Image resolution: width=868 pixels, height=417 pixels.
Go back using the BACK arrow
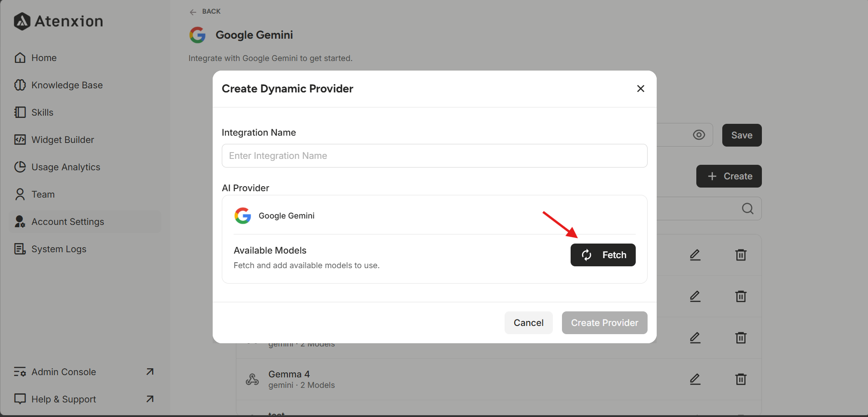193,12
